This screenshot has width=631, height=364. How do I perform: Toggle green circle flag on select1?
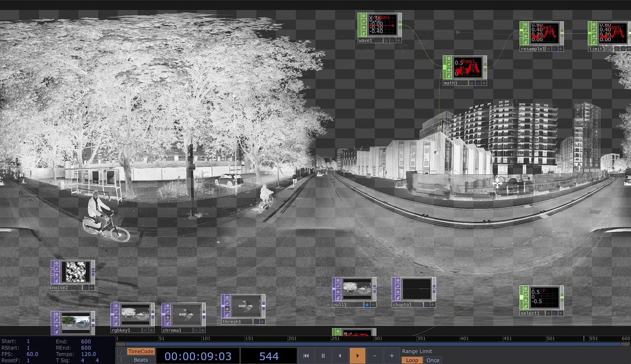pos(549,313)
